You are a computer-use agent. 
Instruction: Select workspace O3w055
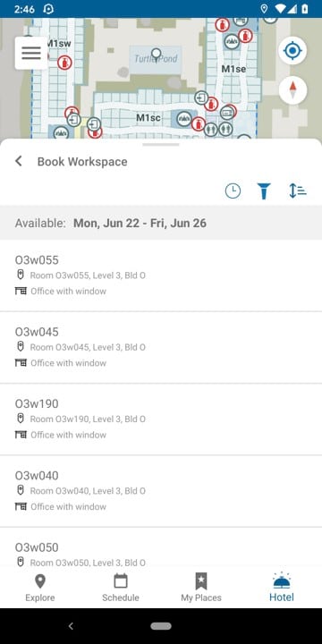[x=161, y=275]
